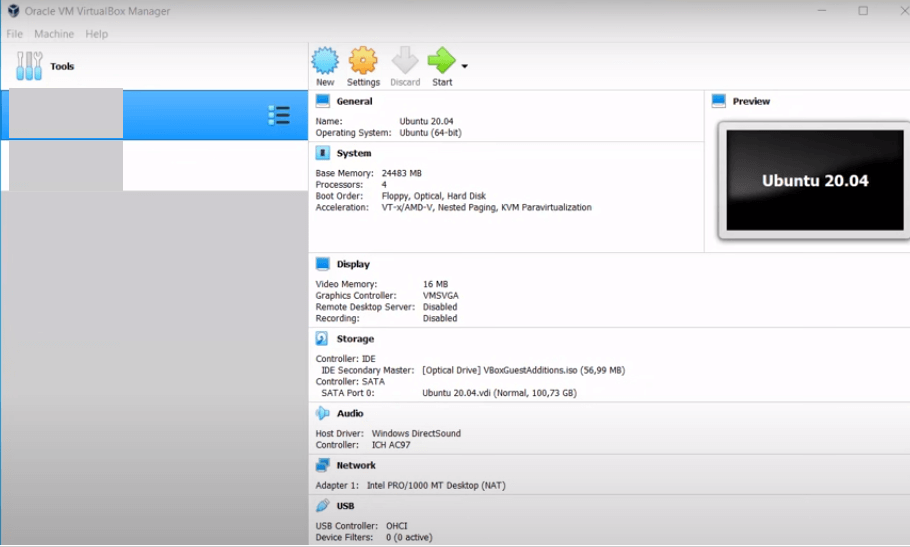Viewport: 910px width, 547px height.
Task: Click the System section chip icon
Action: [x=323, y=153]
